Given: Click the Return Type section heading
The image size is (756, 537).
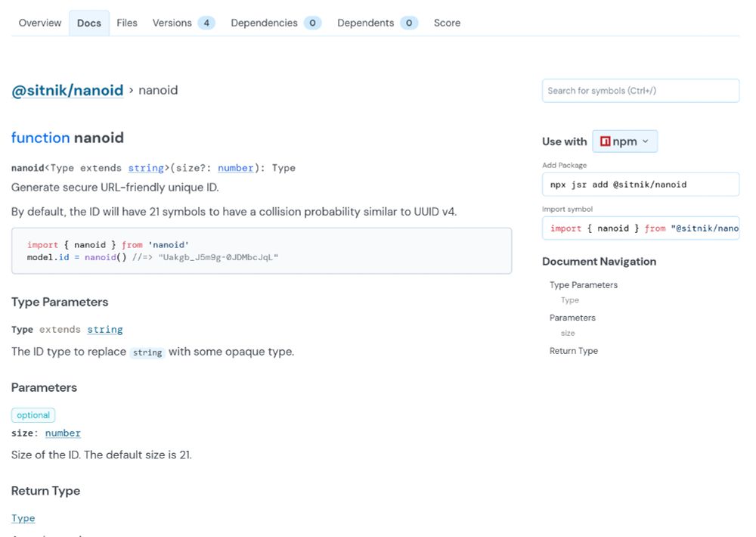Looking at the screenshot, I should pyautogui.click(x=46, y=491).
